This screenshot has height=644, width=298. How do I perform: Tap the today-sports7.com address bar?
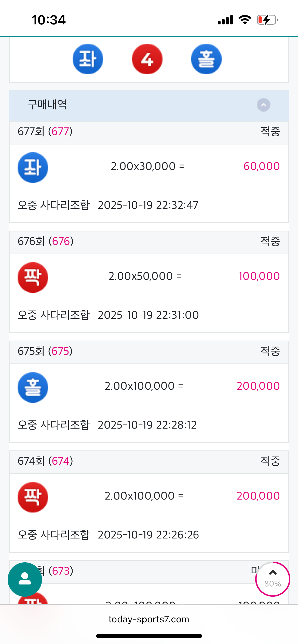149,619
